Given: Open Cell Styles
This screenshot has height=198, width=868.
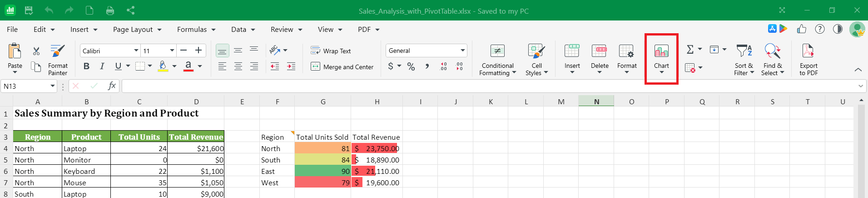Looking at the screenshot, I should [536, 60].
